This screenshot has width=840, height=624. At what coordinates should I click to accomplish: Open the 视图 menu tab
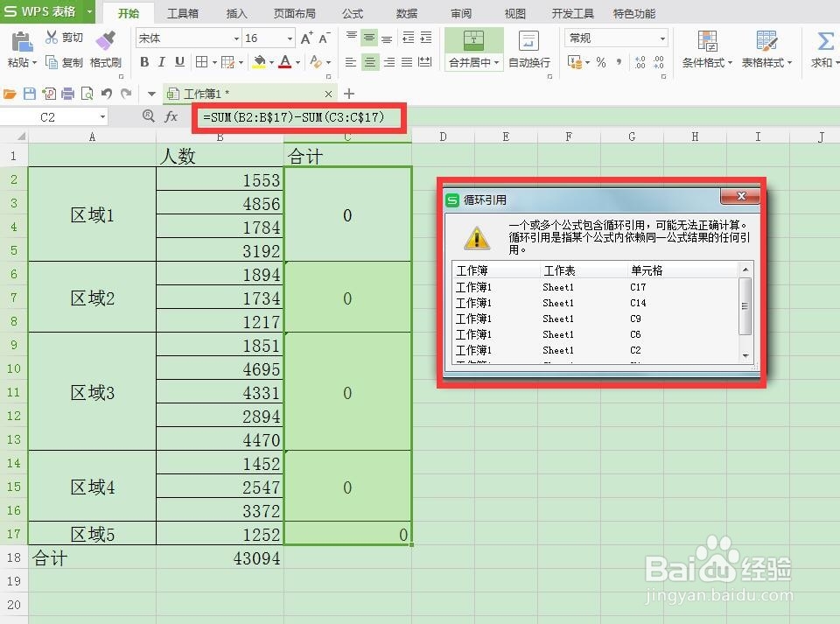(514, 13)
